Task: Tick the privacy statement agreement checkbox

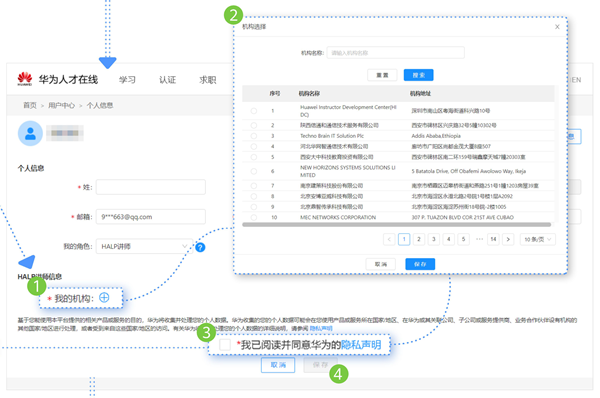Action: [x=225, y=344]
